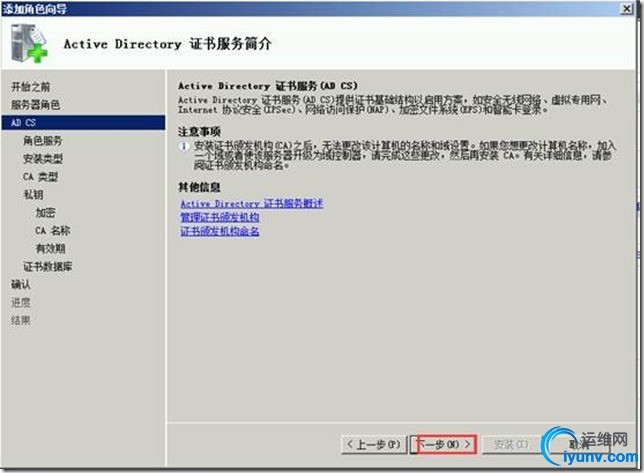Click the 结果 step label
The image size is (644, 473).
tap(21, 321)
